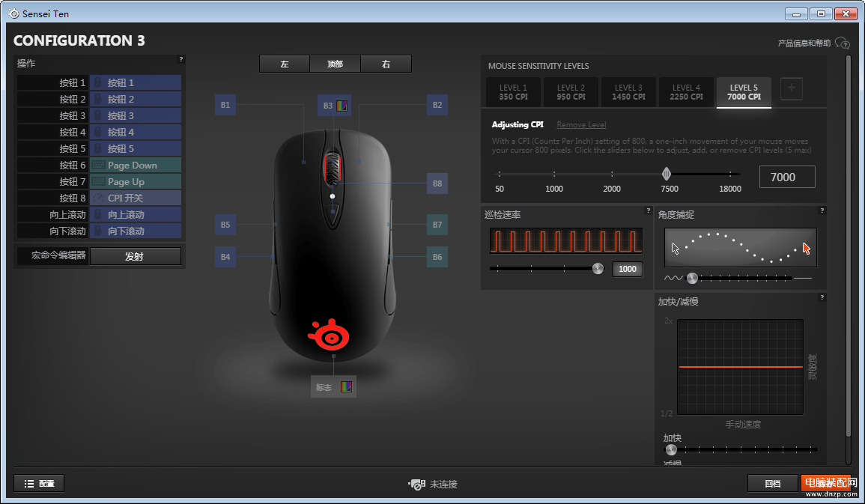Open the 按钮 5 action assignment dropdown
865x504 pixels.
(x=136, y=149)
